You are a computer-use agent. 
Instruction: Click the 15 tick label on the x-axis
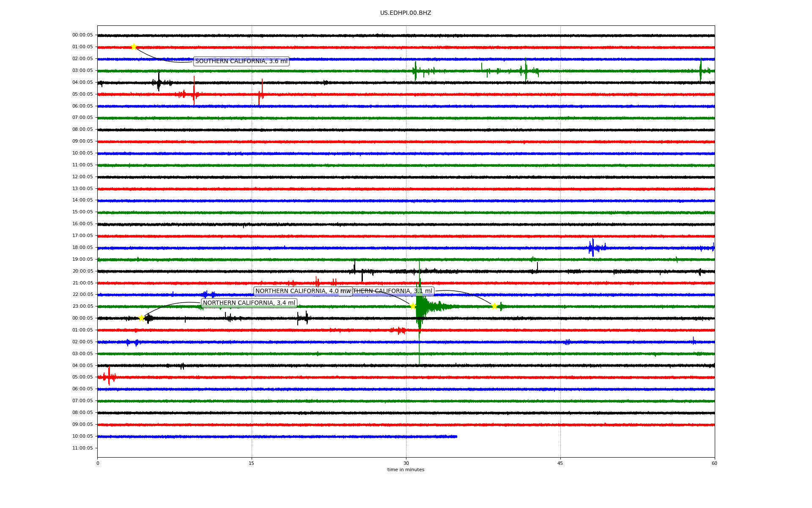point(252,463)
